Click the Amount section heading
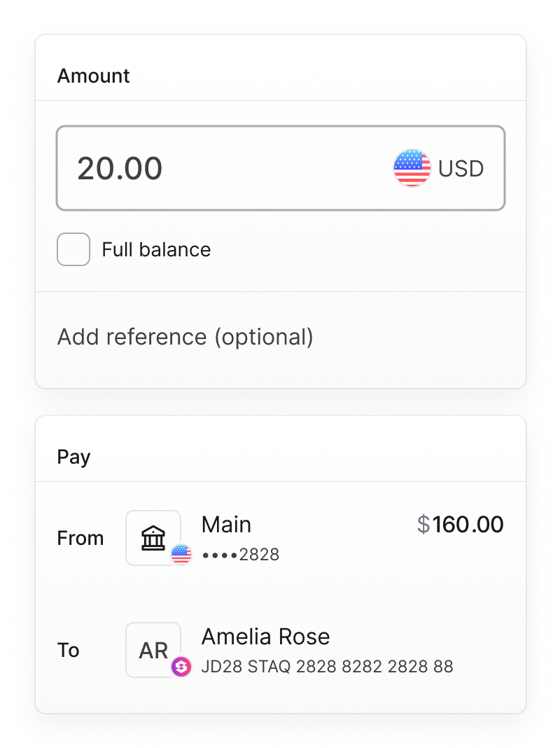The image size is (560, 748). click(x=94, y=76)
